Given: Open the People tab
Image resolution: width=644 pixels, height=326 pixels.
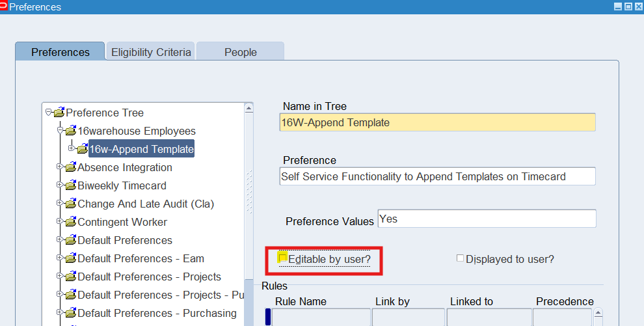Looking at the screenshot, I should (240, 52).
